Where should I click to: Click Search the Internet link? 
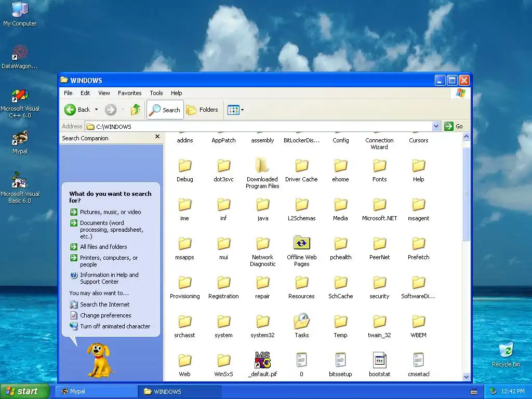pyautogui.click(x=100, y=304)
